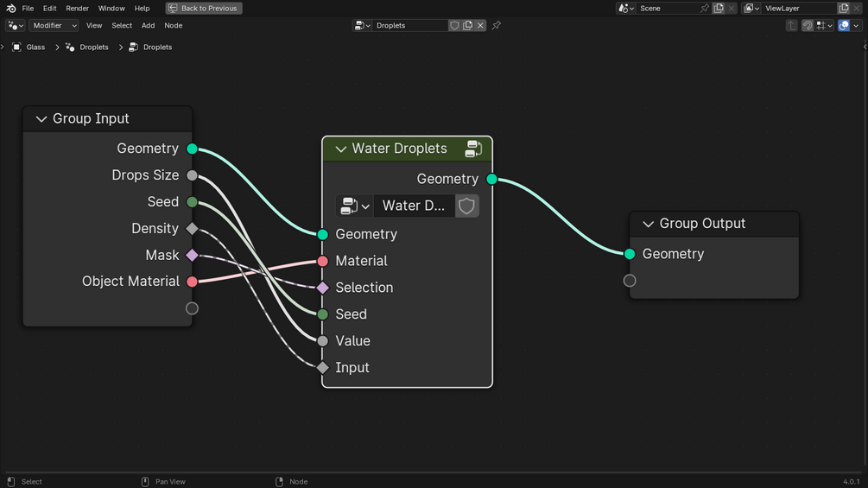Open the Scene browse dropdown
Viewport: 868px width, 488px height.
click(626, 9)
